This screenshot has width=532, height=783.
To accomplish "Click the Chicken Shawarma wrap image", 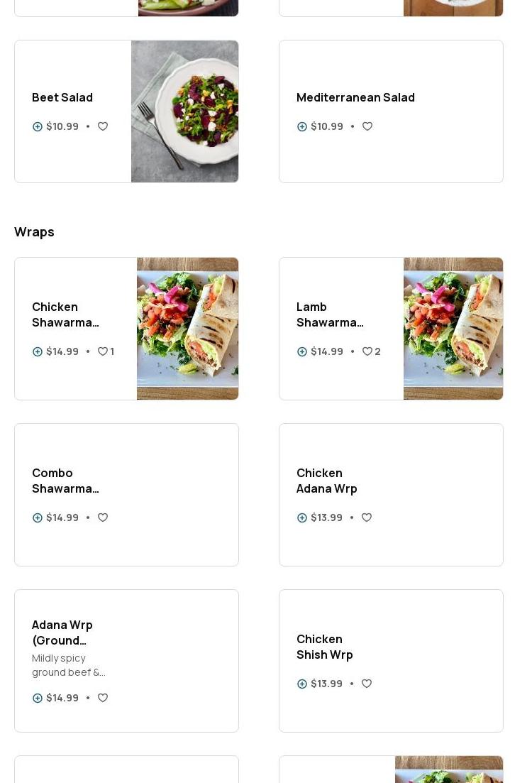I will pos(187,329).
